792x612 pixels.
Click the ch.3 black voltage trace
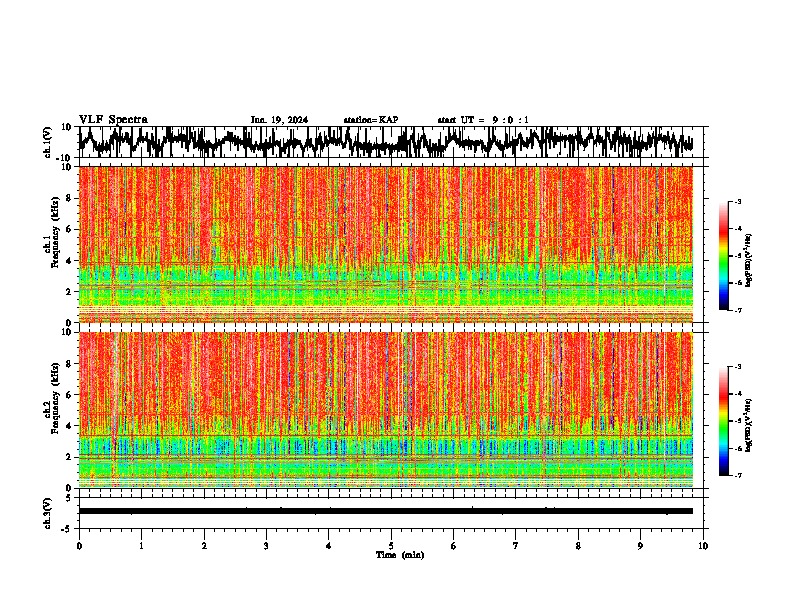click(x=386, y=511)
